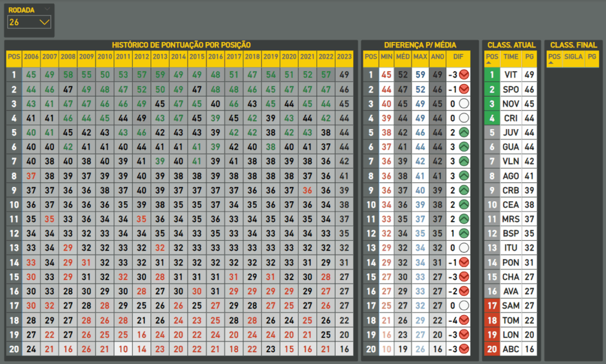Click green up-arrow icon in DIF row 12
This screenshot has height=364, width=606.
[x=464, y=234]
